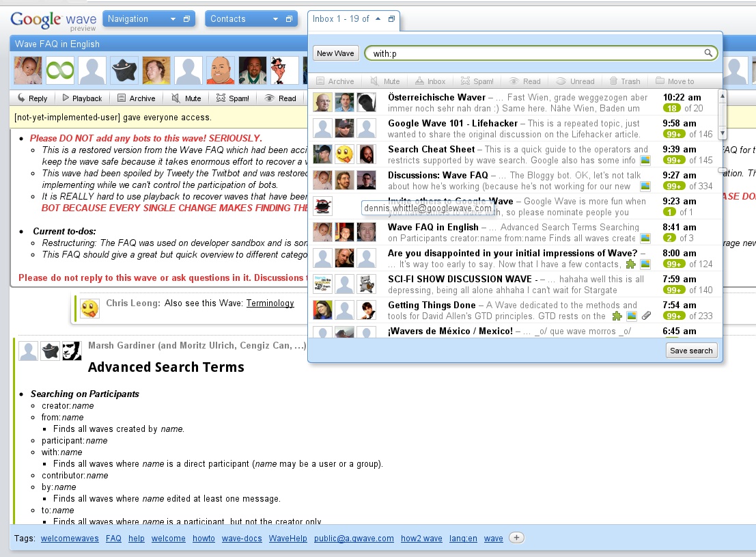756x557 pixels.
Task: Click 18 unread badge on Österreichische Waver
Action: (671, 108)
